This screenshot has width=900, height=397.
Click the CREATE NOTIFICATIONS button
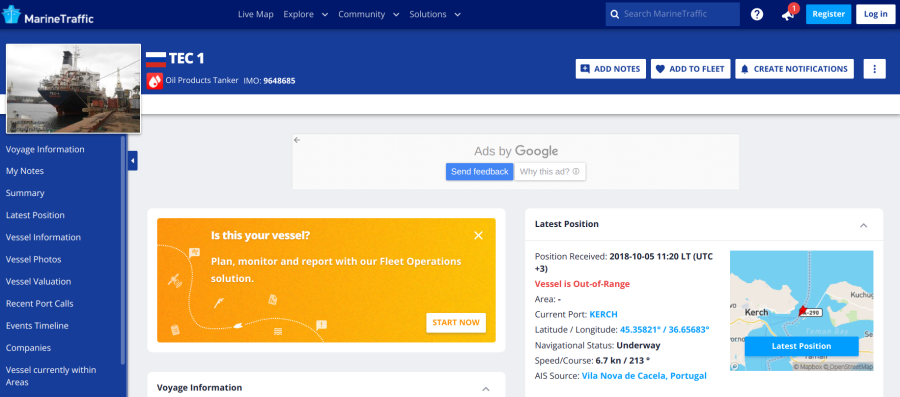[794, 69]
